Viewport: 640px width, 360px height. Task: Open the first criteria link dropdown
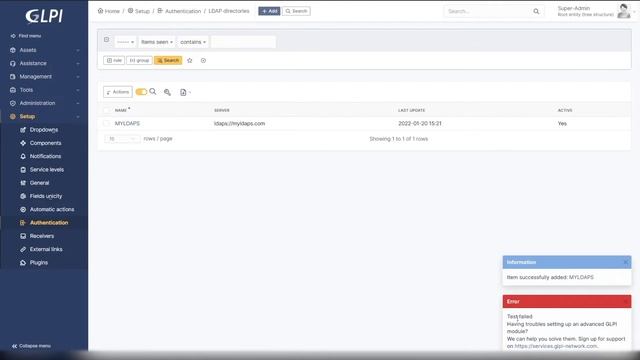[x=125, y=42]
